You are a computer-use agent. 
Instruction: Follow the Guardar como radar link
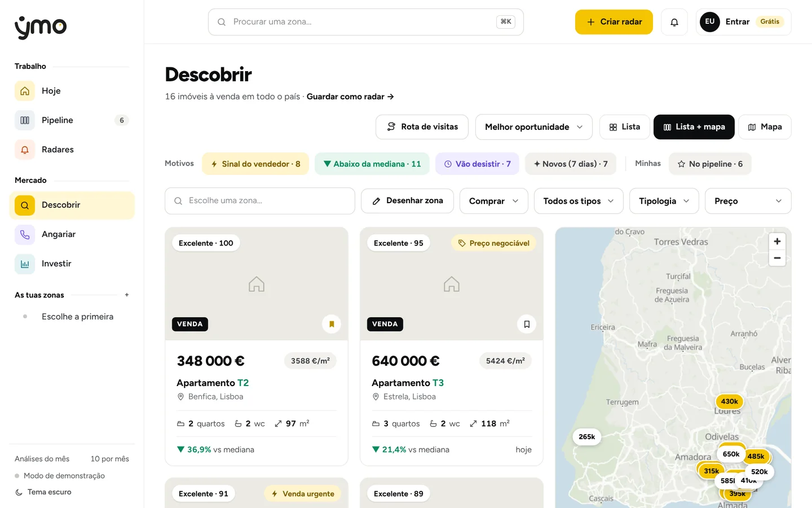coord(350,97)
